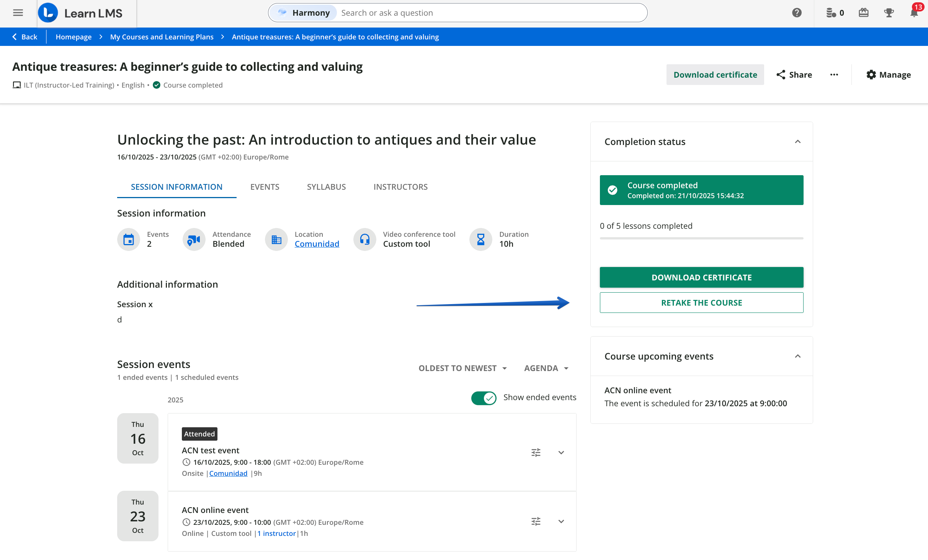Viewport: 928px width, 560px height.
Task: Open the Agenda view dropdown
Action: [546, 368]
